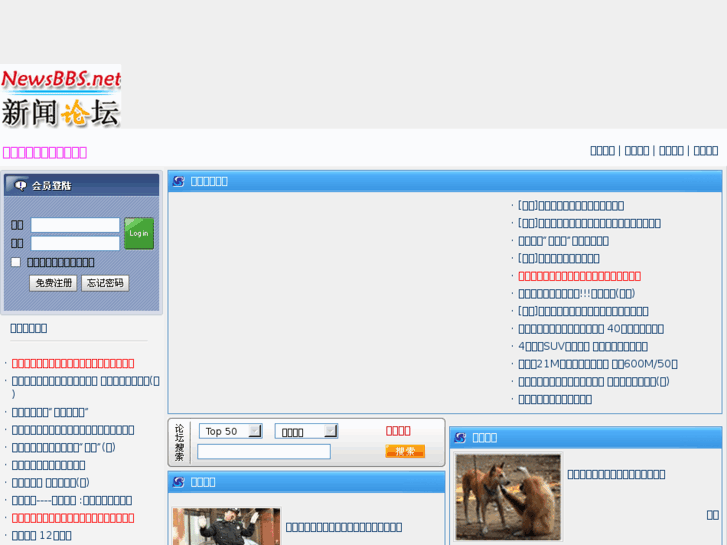Open the headline link beside the dog photo
Viewport: 727px width, 545px height.
[x=616, y=474]
